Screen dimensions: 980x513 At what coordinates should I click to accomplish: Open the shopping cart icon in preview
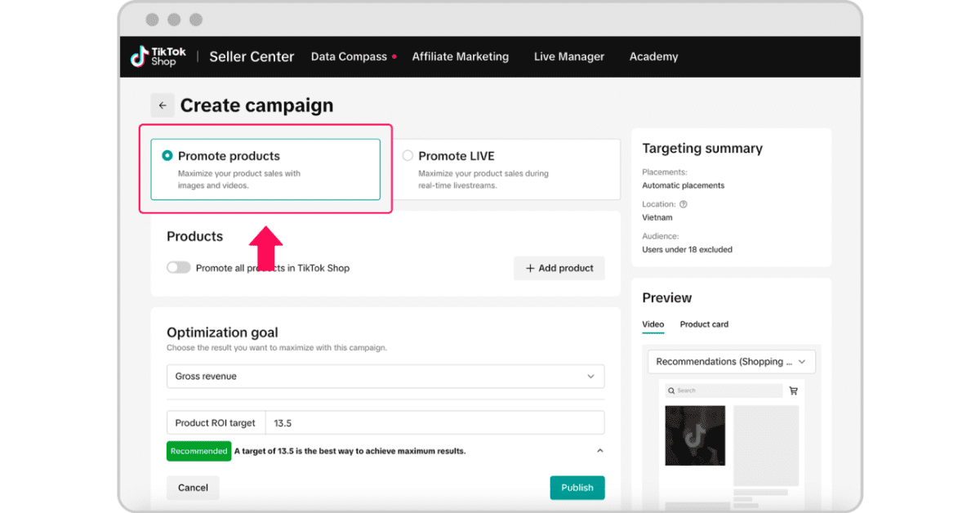point(793,390)
